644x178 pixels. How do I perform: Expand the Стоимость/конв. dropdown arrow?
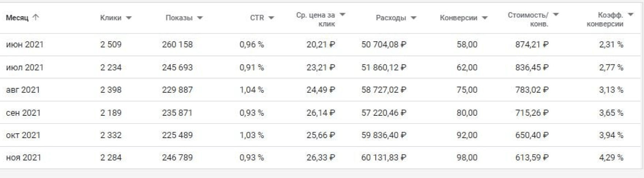click(x=556, y=15)
